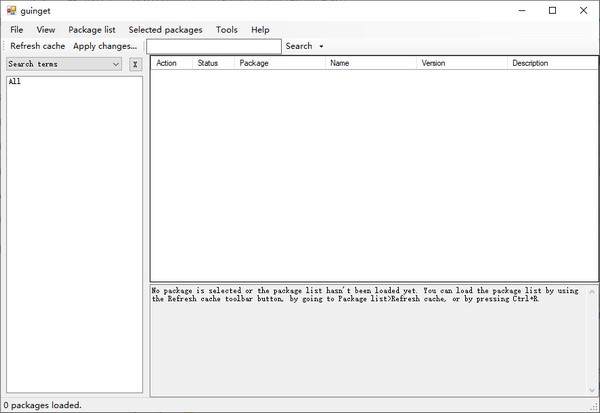
Task: Select the All item in sidebar list
Action: 15,82
